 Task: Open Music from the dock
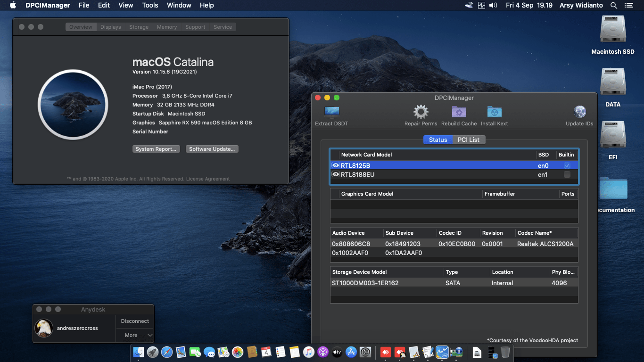pos(309,352)
